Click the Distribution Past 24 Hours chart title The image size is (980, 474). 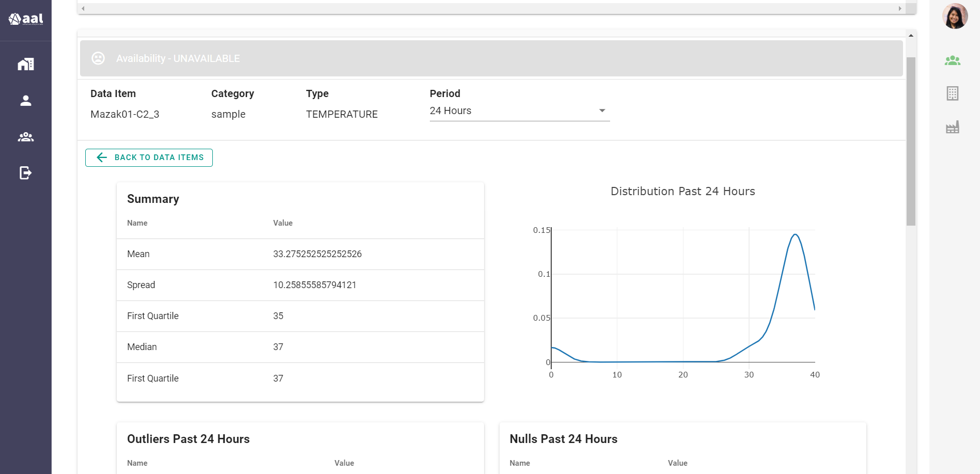pyautogui.click(x=682, y=192)
